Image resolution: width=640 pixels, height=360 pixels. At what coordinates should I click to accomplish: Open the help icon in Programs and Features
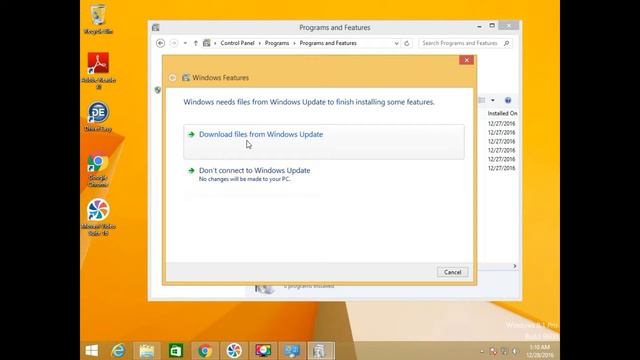(x=508, y=100)
